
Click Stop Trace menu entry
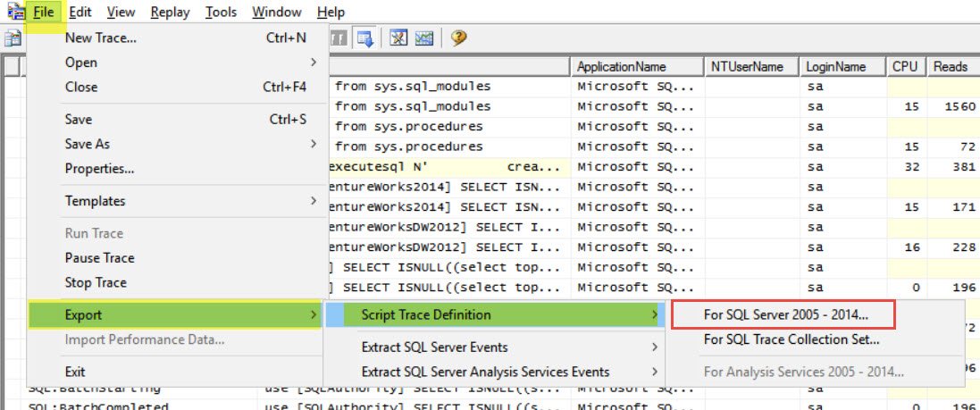96,283
